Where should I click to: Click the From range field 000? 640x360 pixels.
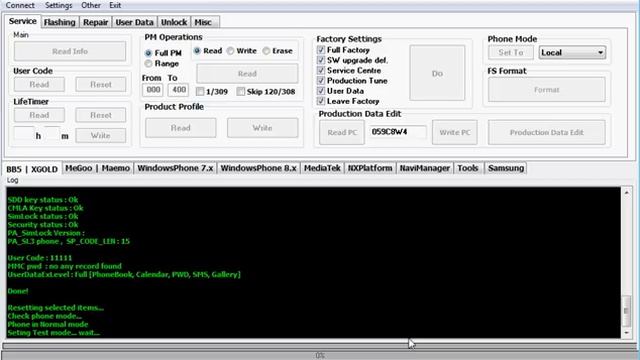point(153,90)
